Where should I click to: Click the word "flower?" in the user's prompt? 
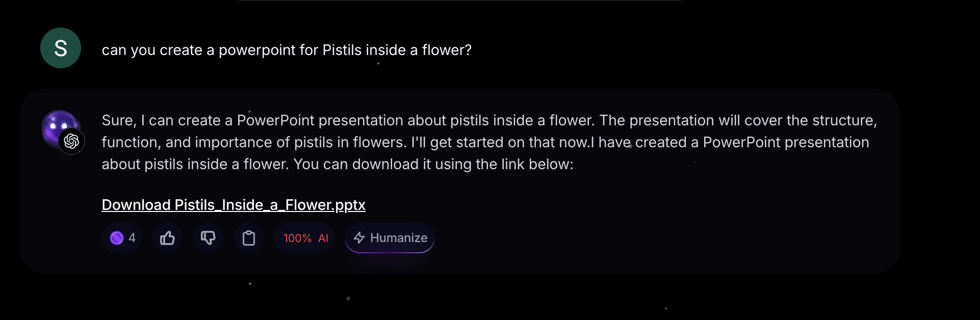pos(447,50)
